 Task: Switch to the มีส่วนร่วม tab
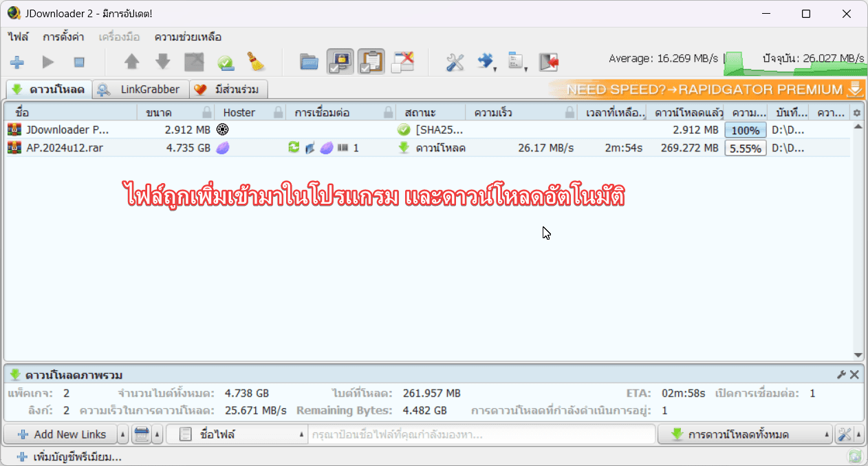(228, 89)
